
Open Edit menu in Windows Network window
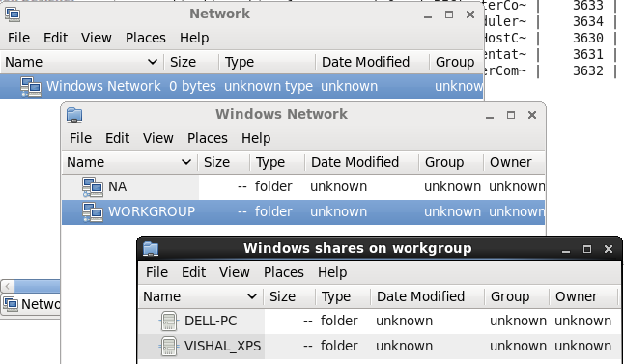click(x=117, y=138)
